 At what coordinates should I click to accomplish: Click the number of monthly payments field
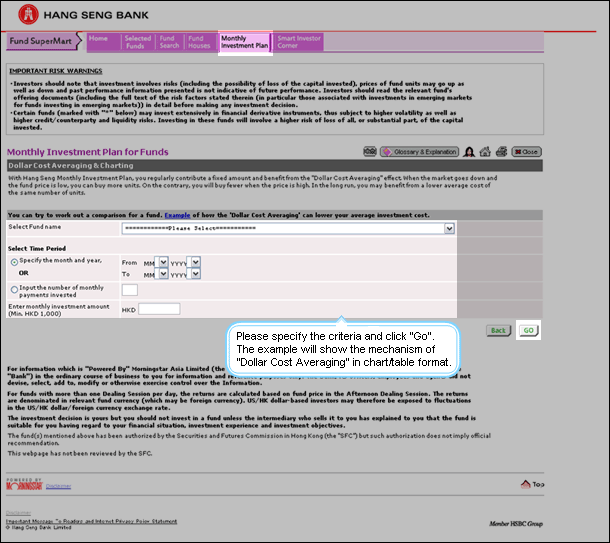(130, 290)
